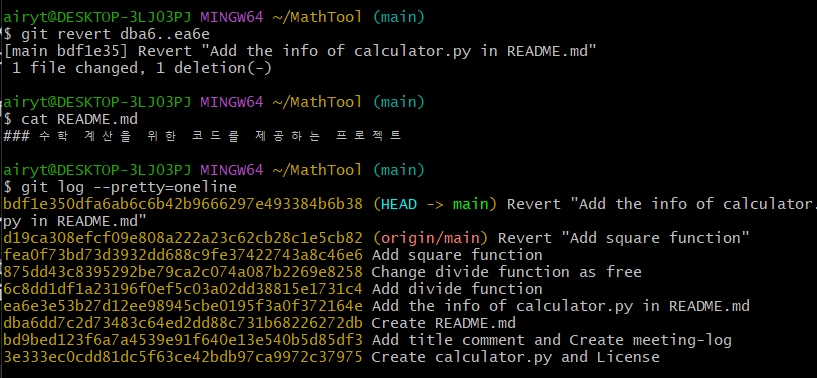817x378 pixels.
Task: Click the Korean README heading line starting with ###
Action: [x=202, y=136]
